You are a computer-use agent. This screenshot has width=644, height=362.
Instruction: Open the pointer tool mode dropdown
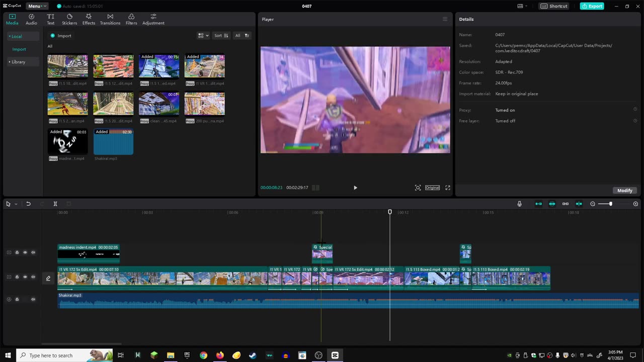(x=16, y=204)
